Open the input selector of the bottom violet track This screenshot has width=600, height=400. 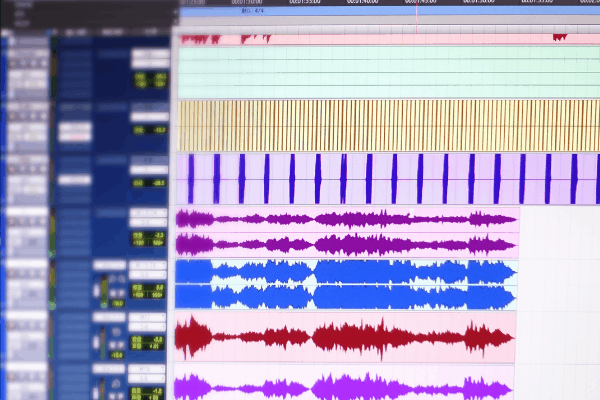[x=146, y=369]
